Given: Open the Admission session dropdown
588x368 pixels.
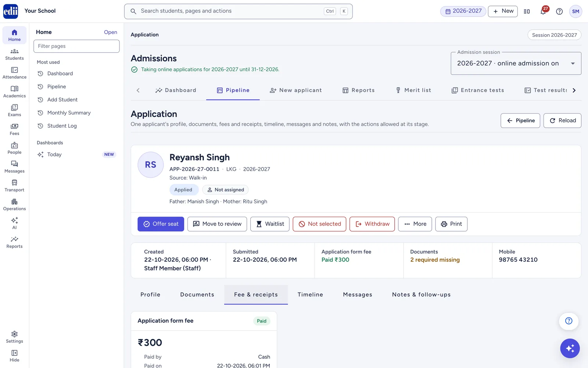Looking at the screenshot, I should click(x=516, y=63).
